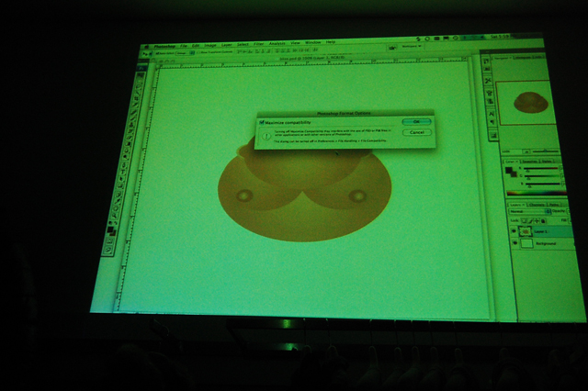Open the File menu

coord(184,45)
